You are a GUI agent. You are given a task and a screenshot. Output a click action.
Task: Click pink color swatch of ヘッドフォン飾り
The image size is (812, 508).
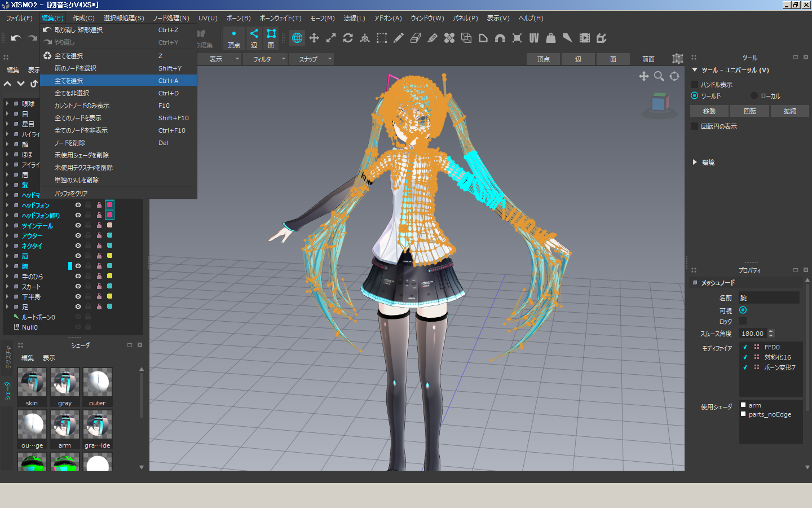(x=110, y=215)
